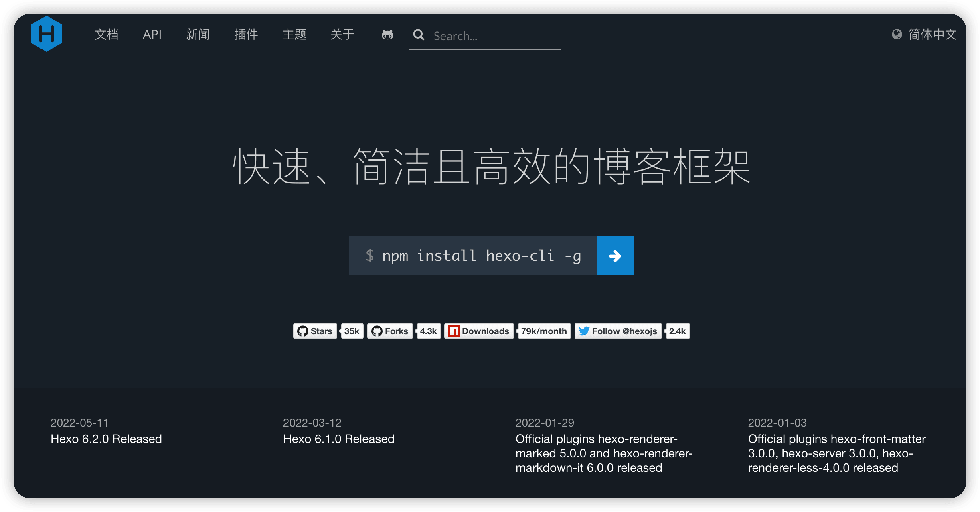This screenshot has height=512, width=980.
Task: Open the 文档 docs menu item
Action: (107, 35)
